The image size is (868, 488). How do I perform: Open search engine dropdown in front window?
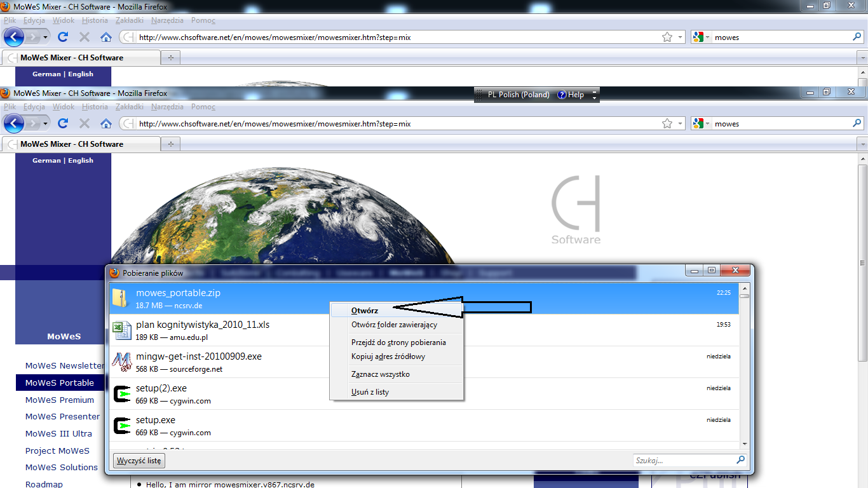tap(708, 124)
